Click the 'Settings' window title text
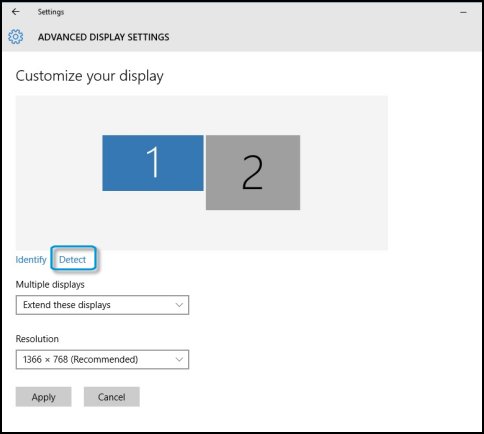The width and height of the screenshot is (484, 434). 51,12
